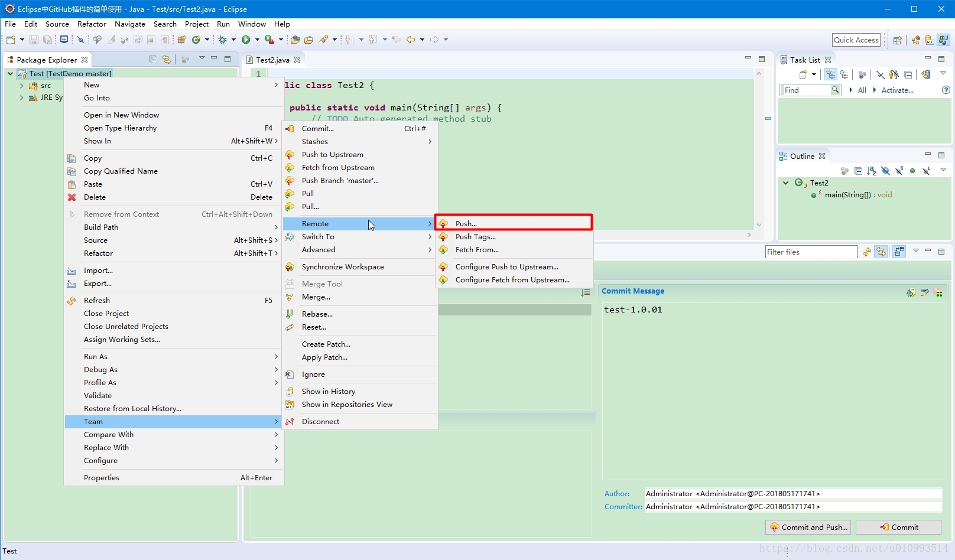Open the Debug button dropdown arrow
The height and width of the screenshot is (560, 955).
pos(233,40)
